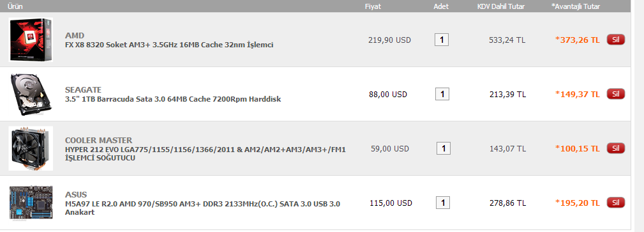Click the Fiyat column header

pos(373,6)
